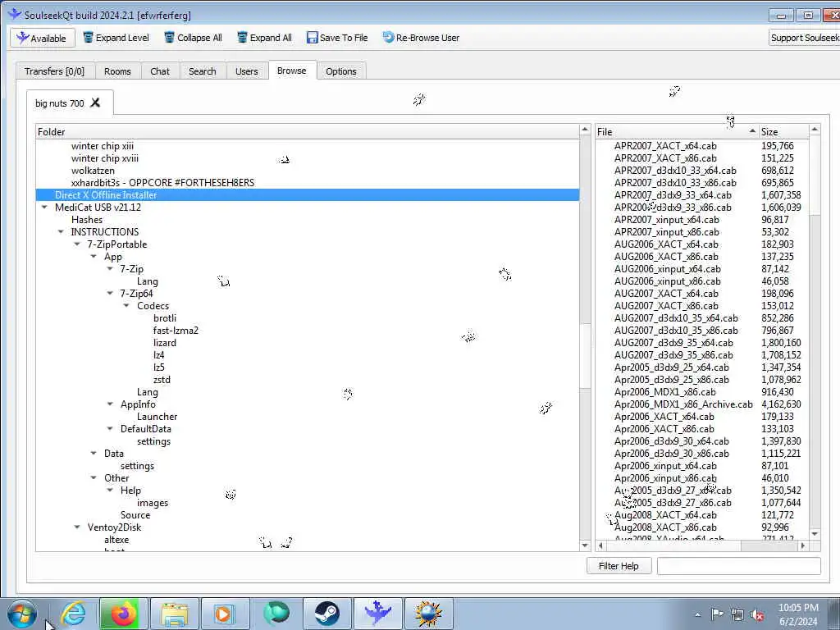Show hidden system tray icons
The image size is (840, 630).
point(697,614)
